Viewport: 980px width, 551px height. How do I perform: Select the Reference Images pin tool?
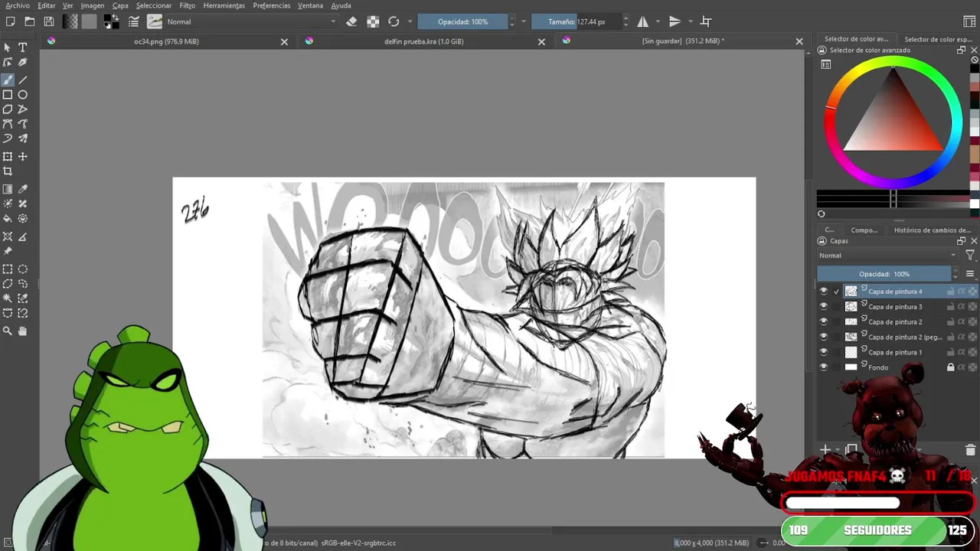coord(8,251)
